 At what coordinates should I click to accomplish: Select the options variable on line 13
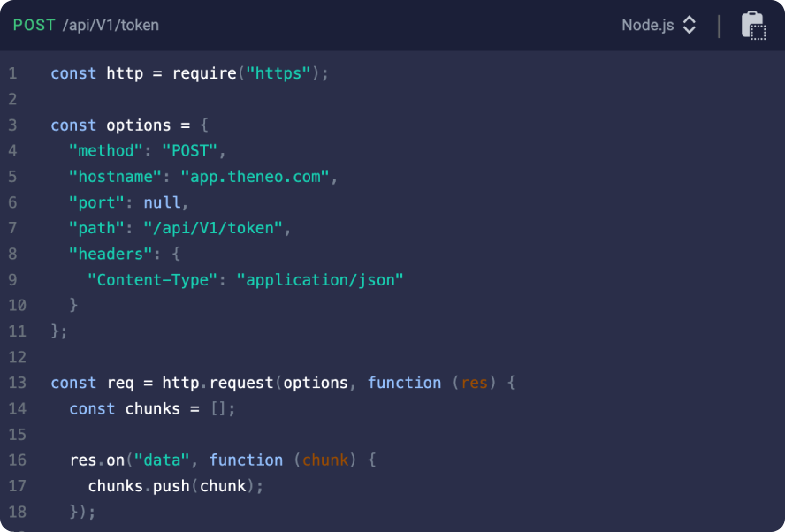click(317, 382)
